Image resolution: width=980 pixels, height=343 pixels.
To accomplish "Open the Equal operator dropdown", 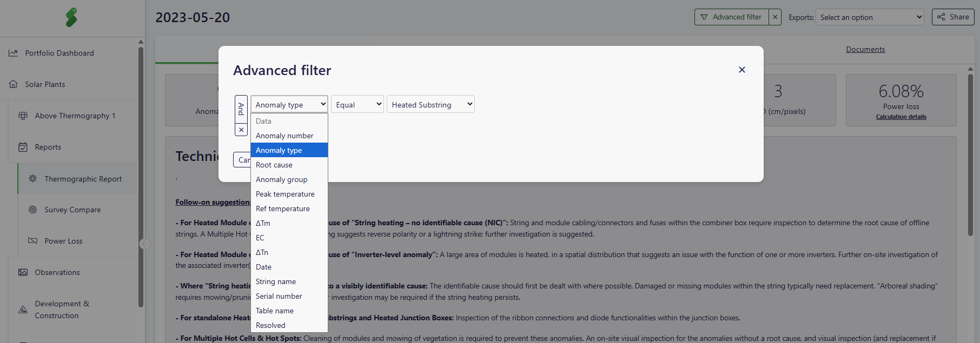I will 357,104.
